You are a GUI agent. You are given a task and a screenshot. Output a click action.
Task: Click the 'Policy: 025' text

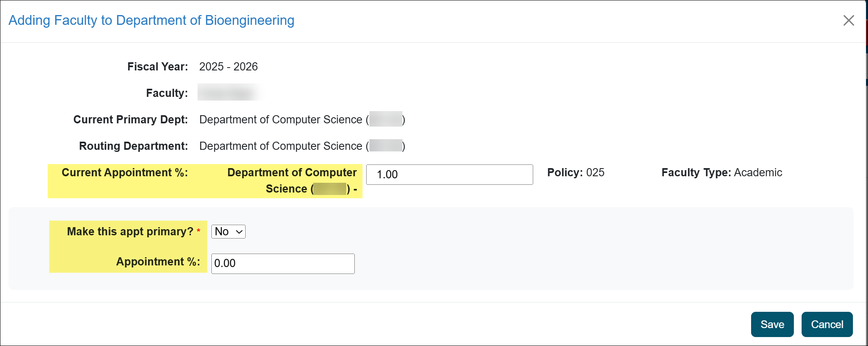point(576,173)
